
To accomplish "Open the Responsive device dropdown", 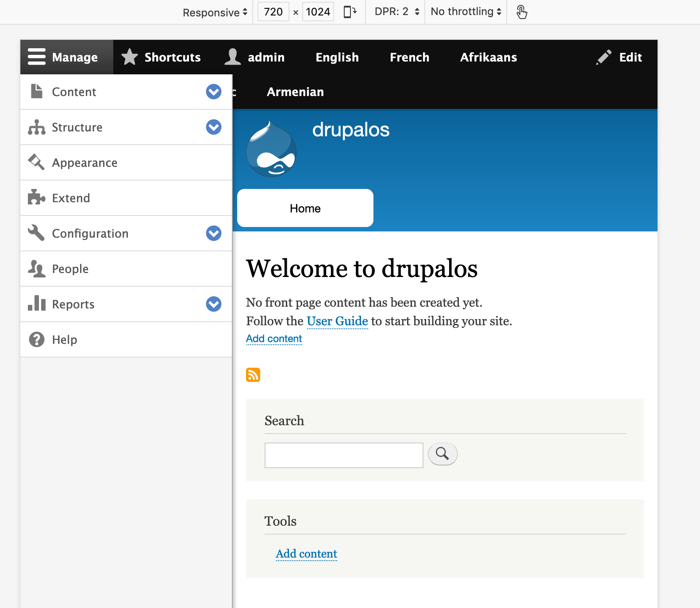I will (x=215, y=12).
